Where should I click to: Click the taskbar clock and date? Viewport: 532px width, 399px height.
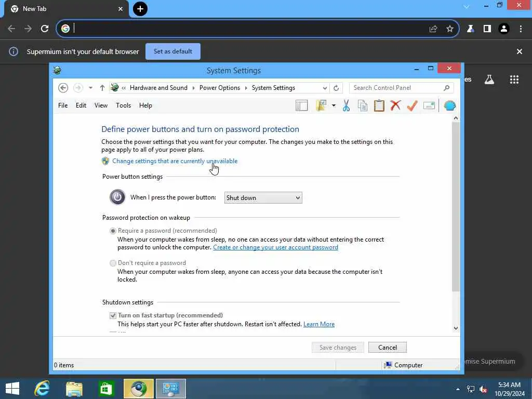pos(509,389)
